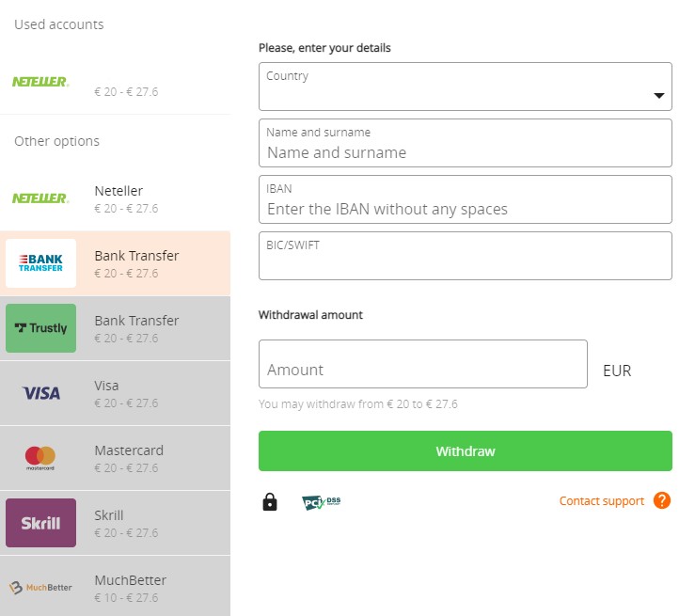Select the Mastercard logo
695x616 pixels.
[40, 458]
